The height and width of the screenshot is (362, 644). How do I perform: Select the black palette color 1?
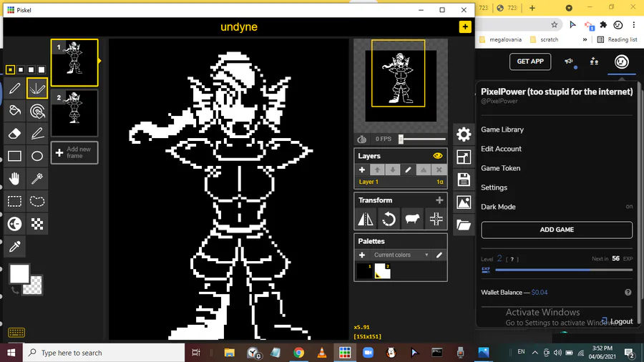point(364,271)
